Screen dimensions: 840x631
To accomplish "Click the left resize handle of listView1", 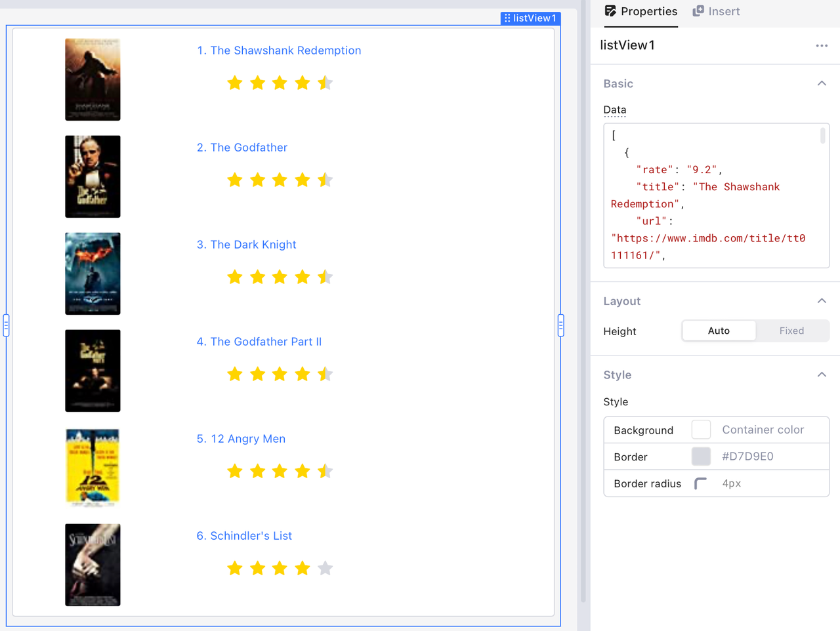I will tap(7, 325).
